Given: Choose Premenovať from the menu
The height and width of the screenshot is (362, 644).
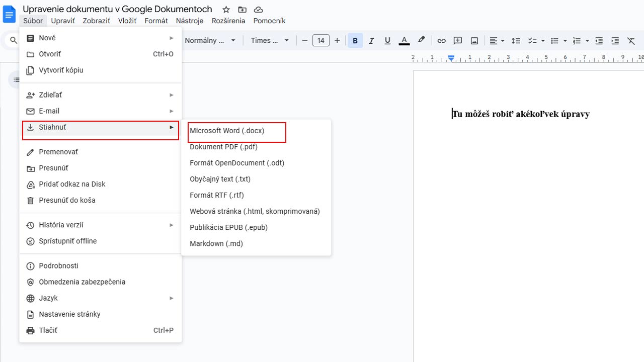Looking at the screenshot, I should [x=101, y=151].
